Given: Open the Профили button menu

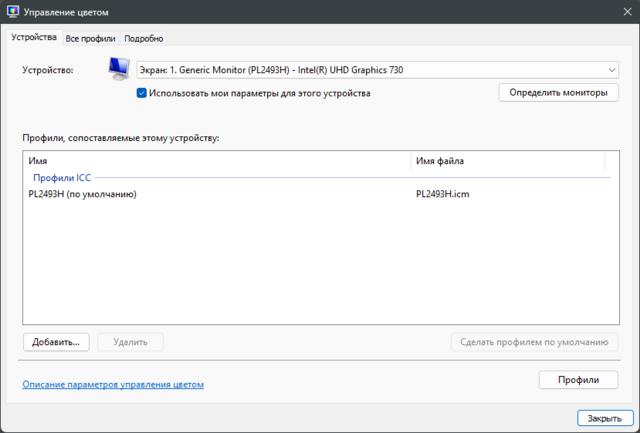Looking at the screenshot, I should click(x=579, y=380).
